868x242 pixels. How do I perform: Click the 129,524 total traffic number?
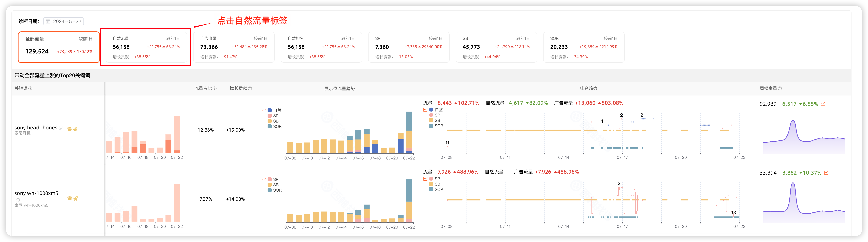tap(37, 51)
